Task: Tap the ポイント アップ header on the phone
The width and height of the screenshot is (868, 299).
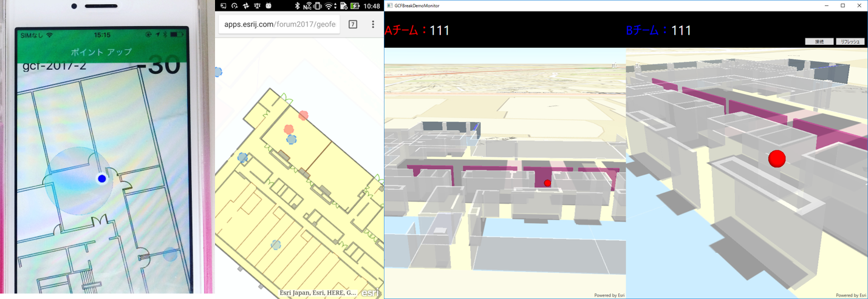Action: point(101,52)
